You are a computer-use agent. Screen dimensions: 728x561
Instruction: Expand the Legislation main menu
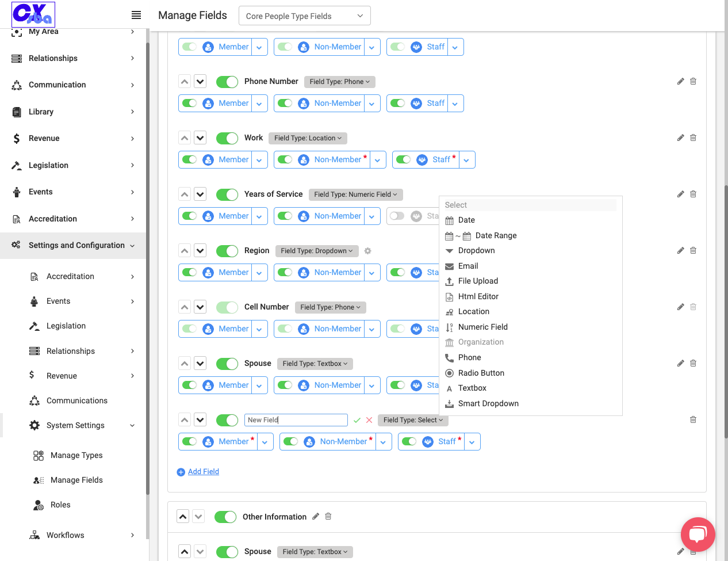click(132, 165)
